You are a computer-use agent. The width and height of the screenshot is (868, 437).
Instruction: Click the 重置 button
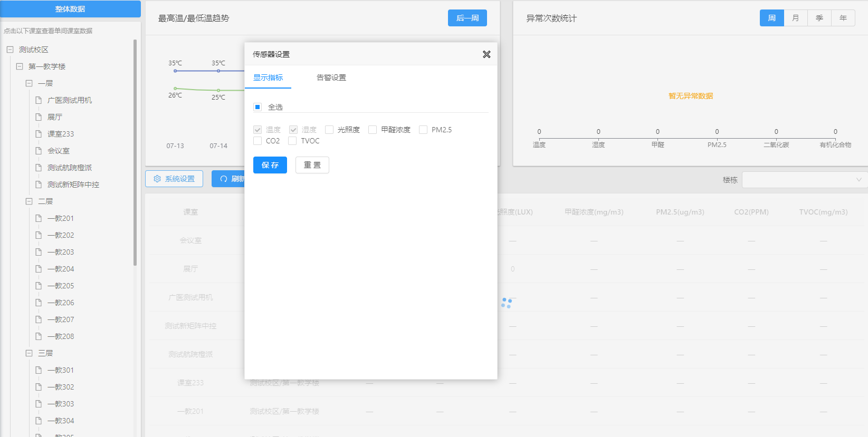click(312, 165)
